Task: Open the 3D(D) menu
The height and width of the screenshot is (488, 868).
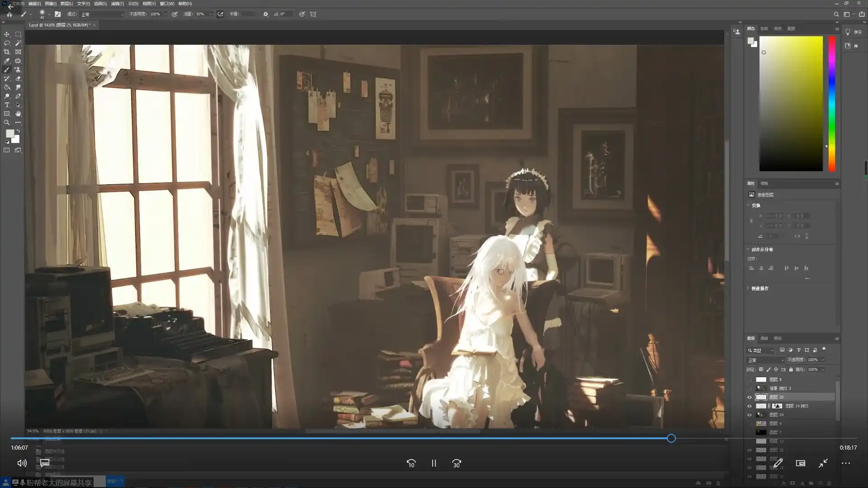Action: coord(133,4)
